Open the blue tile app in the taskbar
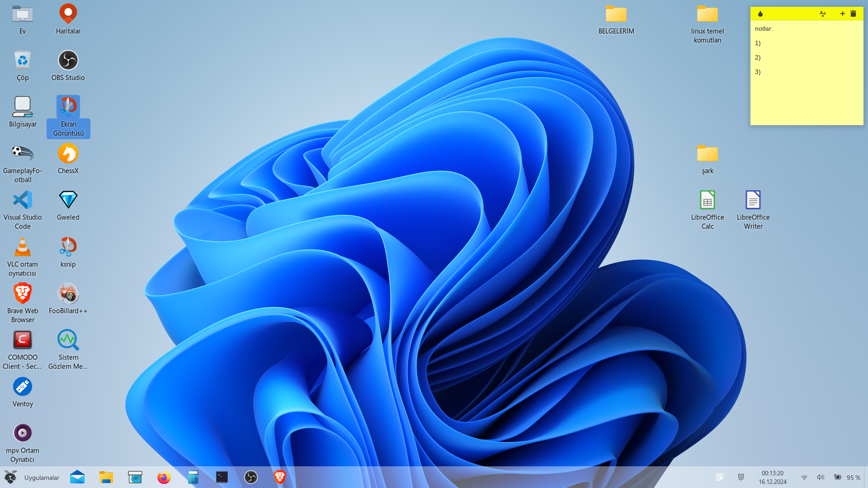Image resolution: width=868 pixels, height=488 pixels. pos(193,478)
